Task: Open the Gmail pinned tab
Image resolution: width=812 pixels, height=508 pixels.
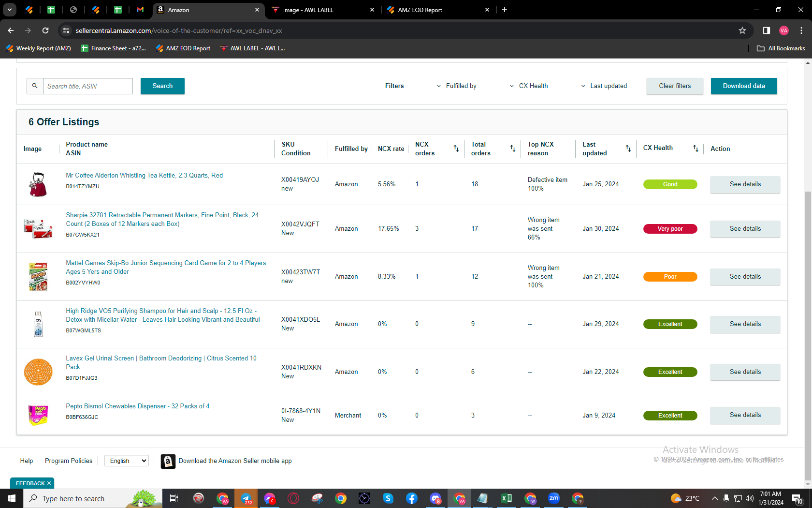Action: (140, 10)
